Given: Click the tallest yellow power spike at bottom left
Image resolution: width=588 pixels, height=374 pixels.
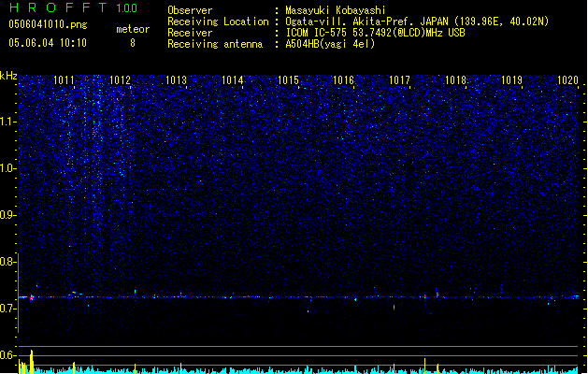Looking at the screenshot, I should pyautogui.click(x=32, y=362).
